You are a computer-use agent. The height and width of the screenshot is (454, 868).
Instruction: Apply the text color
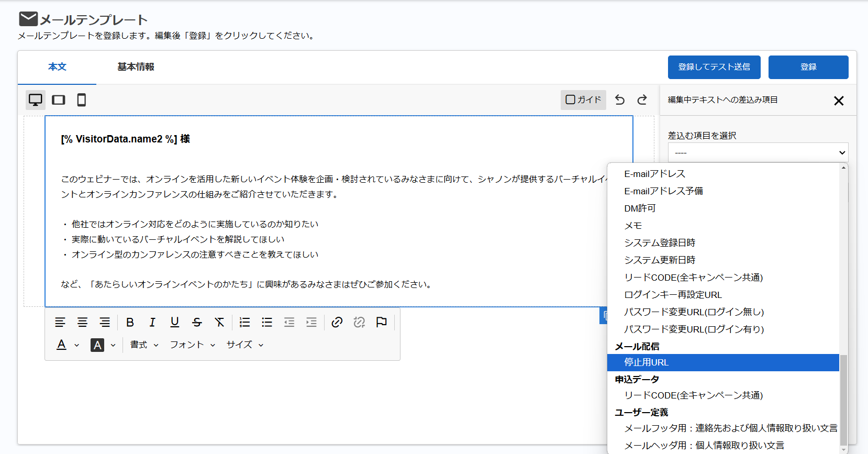pos(62,345)
